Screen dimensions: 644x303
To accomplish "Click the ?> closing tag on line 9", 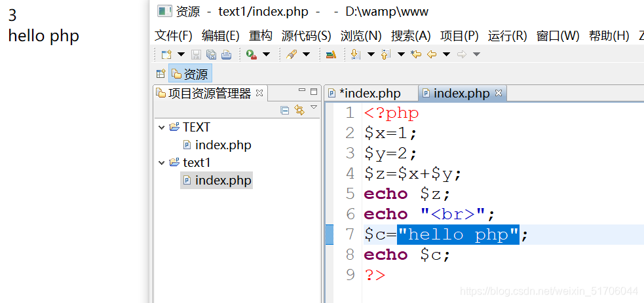I will point(375,275).
